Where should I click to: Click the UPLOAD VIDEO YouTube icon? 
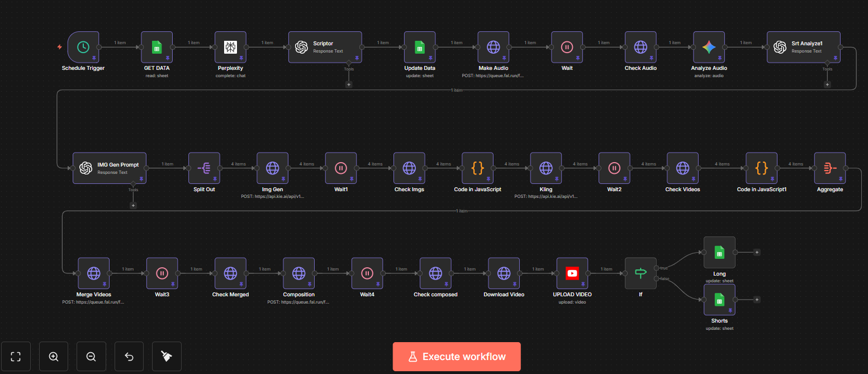click(572, 273)
